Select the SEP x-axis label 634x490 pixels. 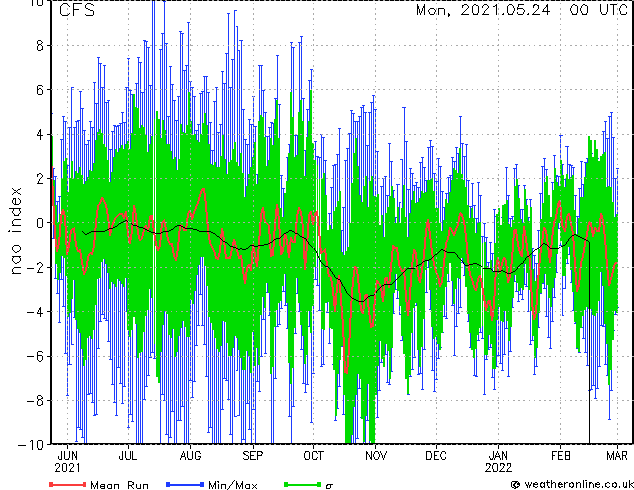253,456
